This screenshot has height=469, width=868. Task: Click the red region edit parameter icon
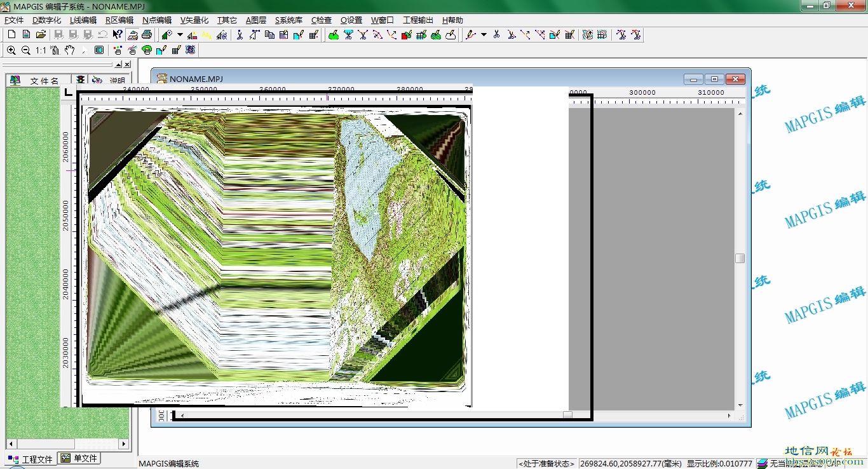(407, 34)
